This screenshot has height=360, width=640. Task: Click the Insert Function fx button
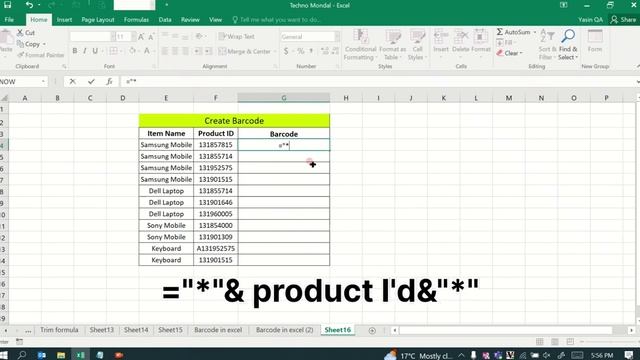[x=109, y=82]
